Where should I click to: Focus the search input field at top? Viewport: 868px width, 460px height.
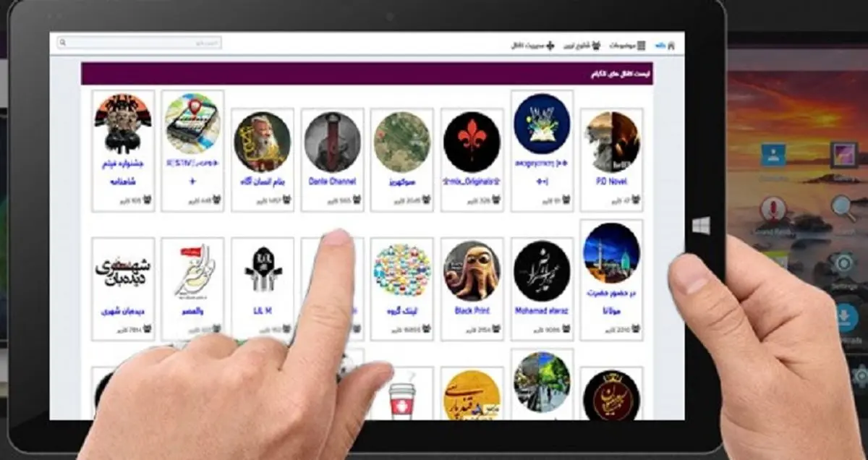point(140,43)
